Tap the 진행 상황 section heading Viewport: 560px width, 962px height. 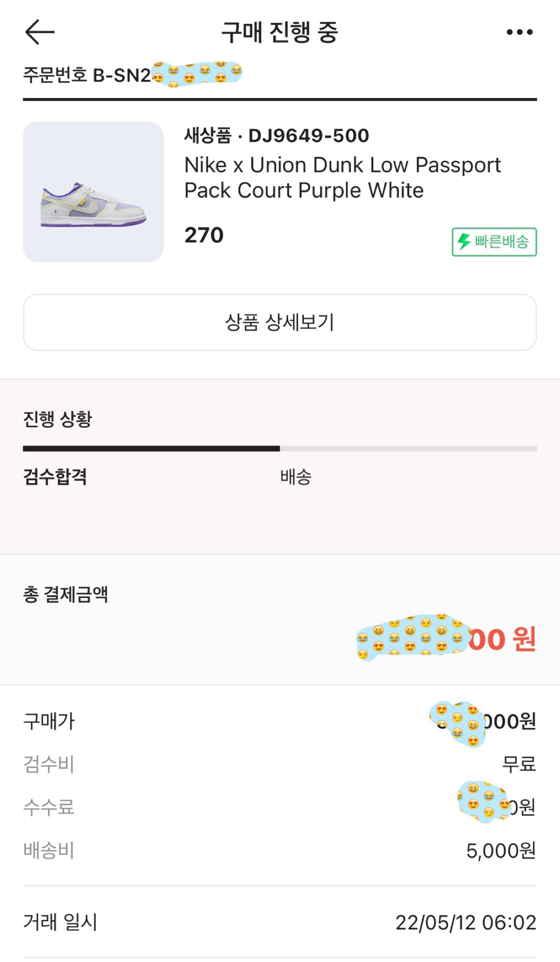click(57, 419)
